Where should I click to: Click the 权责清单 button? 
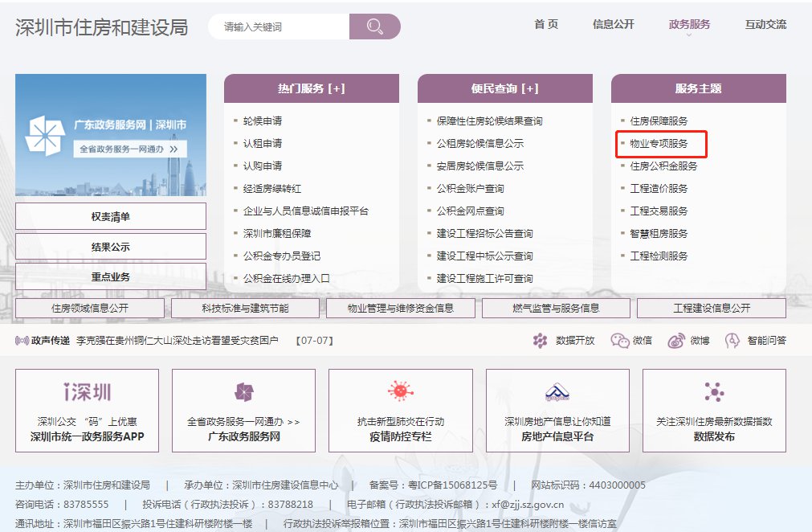[x=110, y=215]
